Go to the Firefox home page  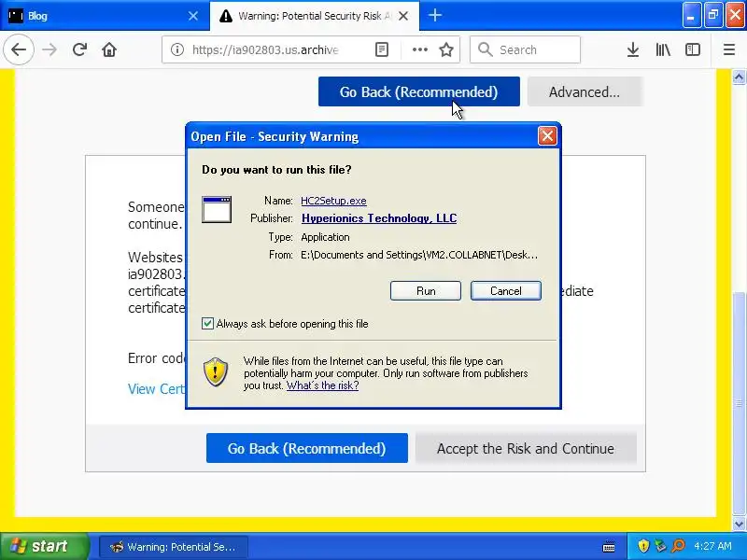point(109,49)
